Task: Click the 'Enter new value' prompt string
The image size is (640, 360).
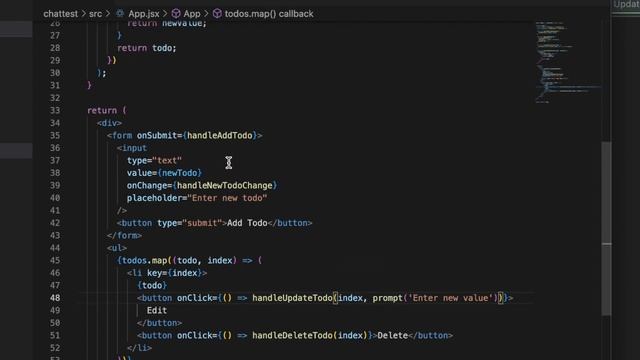Action: coord(451,298)
